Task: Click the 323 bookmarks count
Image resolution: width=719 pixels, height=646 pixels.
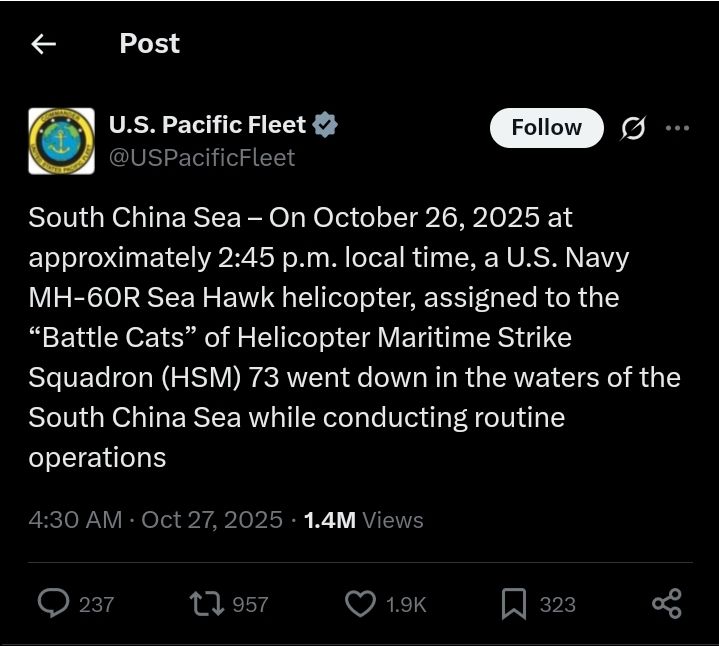Action: point(557,604)
